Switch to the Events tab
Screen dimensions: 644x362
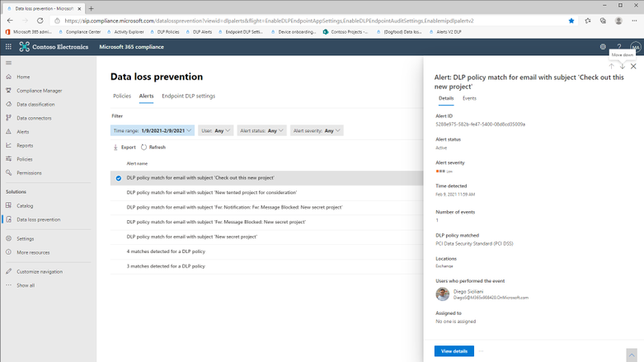469,98
